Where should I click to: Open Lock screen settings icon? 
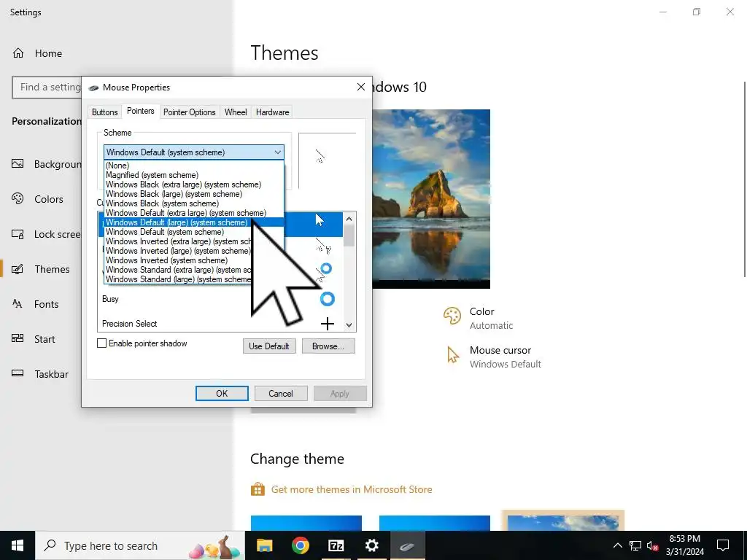(x=18, y=234)
